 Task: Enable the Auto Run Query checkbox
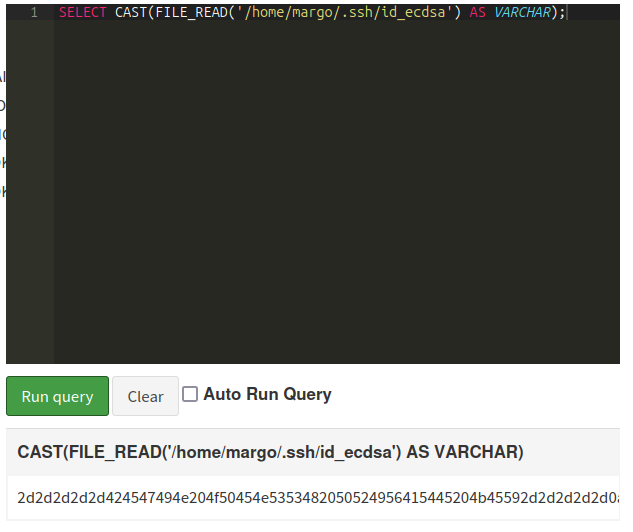click(190, 394)
